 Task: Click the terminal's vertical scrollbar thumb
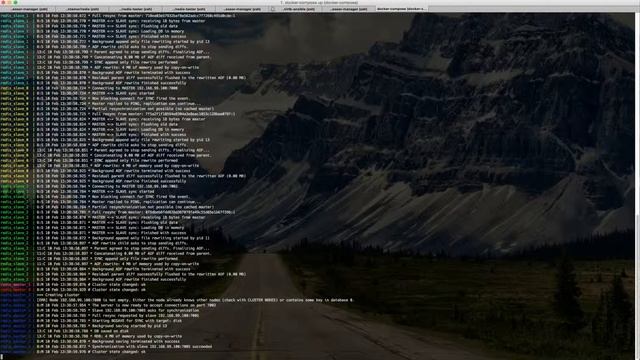click(637, 286)
